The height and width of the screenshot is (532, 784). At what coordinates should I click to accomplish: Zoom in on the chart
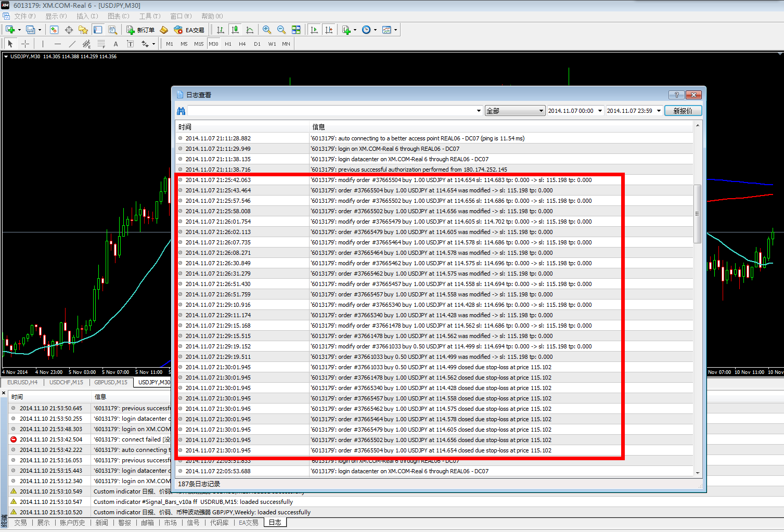[x=267, y=30]
